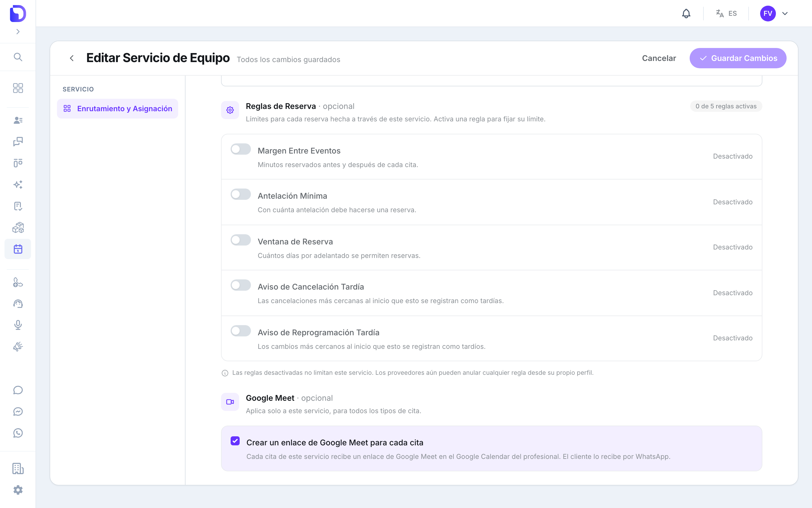Screen dimensions: 812x508
Task: Open the WhatsApp icon in sidebar
Action: [18, 433]
